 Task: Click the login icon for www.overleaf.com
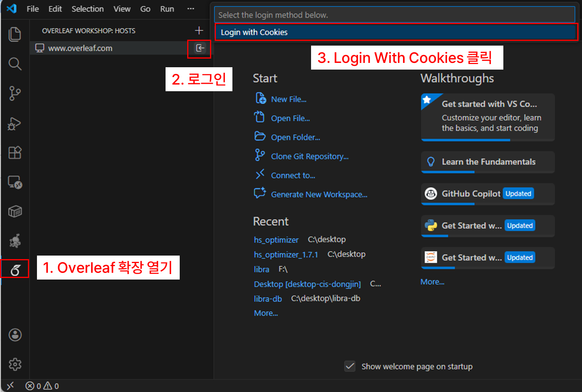200,48
